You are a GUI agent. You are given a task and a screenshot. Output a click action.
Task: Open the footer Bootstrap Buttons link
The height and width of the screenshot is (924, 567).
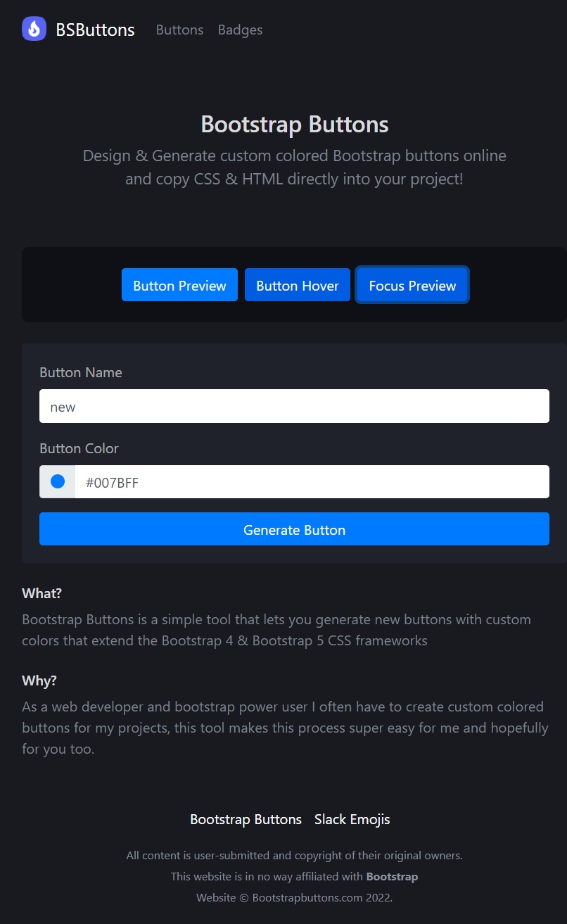[246, 819]
